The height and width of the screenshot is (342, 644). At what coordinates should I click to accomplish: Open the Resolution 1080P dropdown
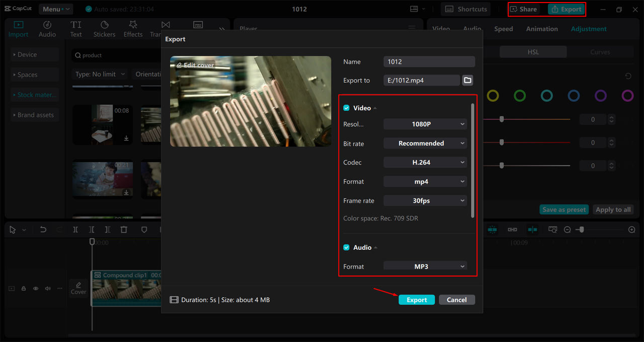click(x=425, y=124)
